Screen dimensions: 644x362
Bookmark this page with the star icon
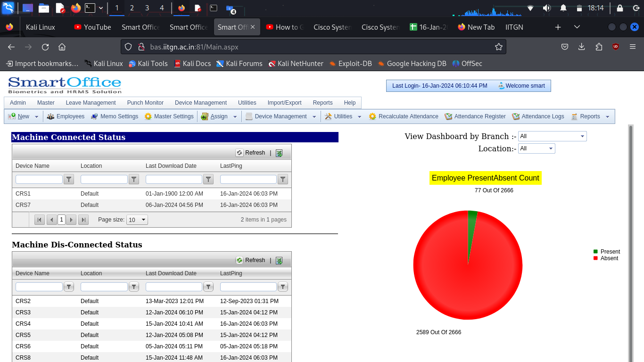click(498, 47)
